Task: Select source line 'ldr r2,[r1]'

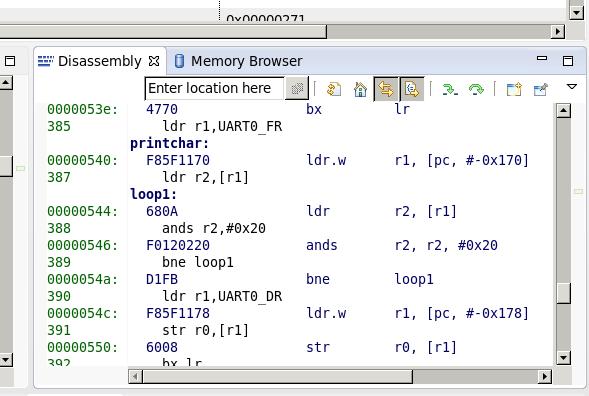Action: (x=205, y=177)
